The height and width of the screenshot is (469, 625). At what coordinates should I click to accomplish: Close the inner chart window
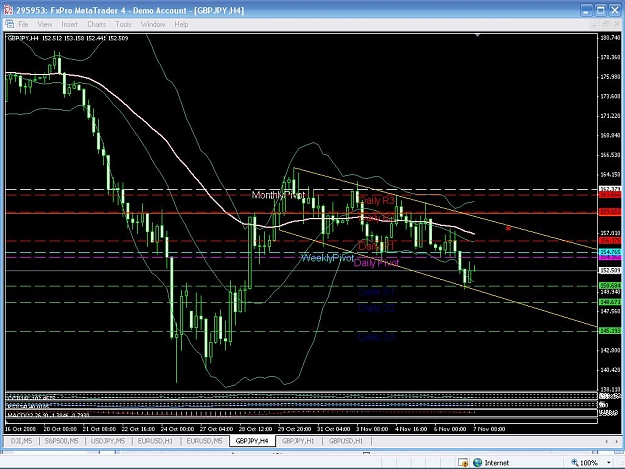[x=616, y=25]
